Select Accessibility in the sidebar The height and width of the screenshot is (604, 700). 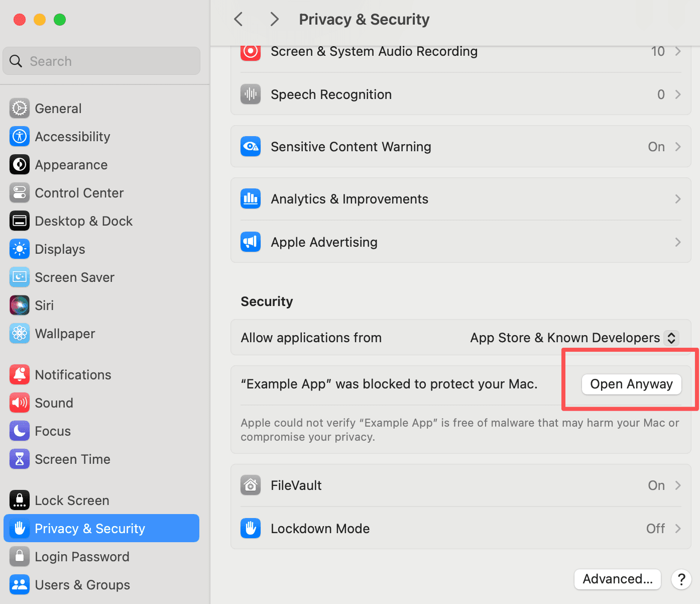(101, 137)
